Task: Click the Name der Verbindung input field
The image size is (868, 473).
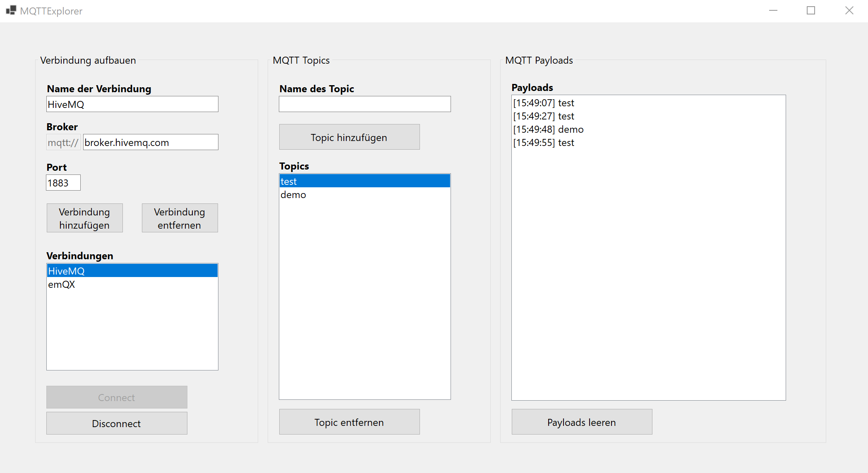Action: coord(132,104)
